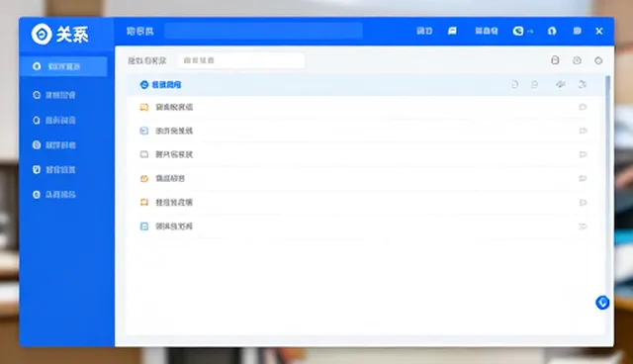Image resolution: width=633 pixels, height=364 pixels.
Task: Click the headset support icon in the top bar
Action: (x=552, y=31)
